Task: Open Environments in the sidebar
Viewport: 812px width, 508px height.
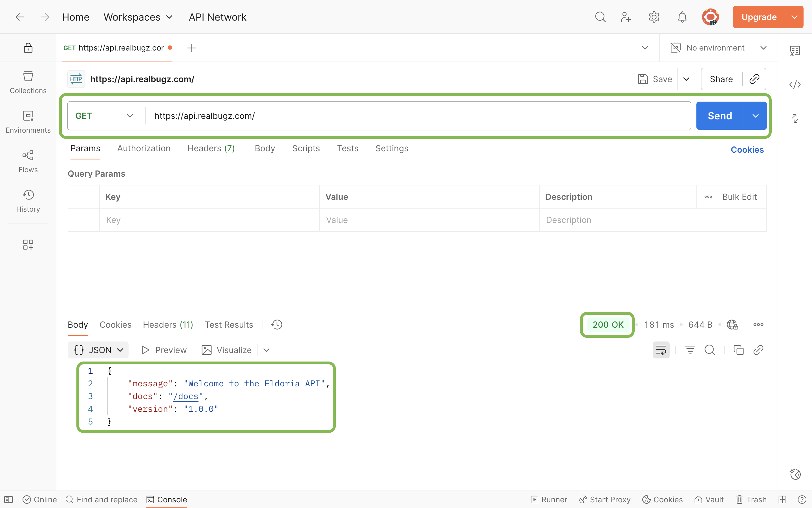Action: (x=28, y=122)
